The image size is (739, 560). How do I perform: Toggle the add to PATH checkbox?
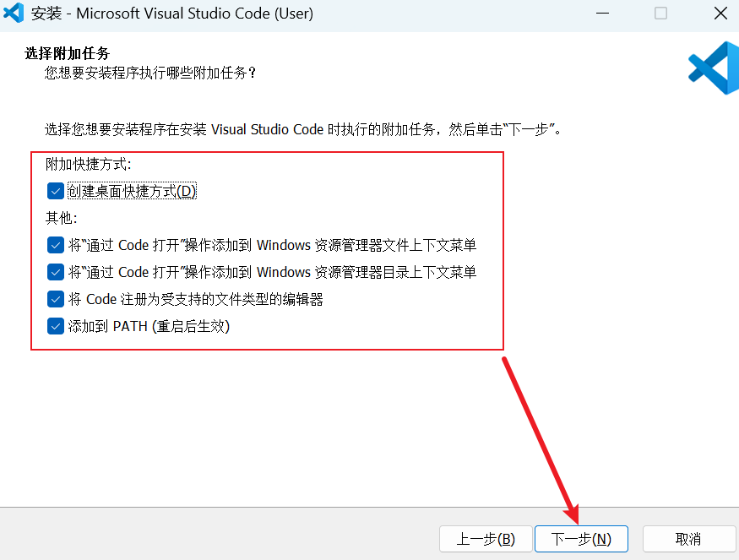click(56, 326)
